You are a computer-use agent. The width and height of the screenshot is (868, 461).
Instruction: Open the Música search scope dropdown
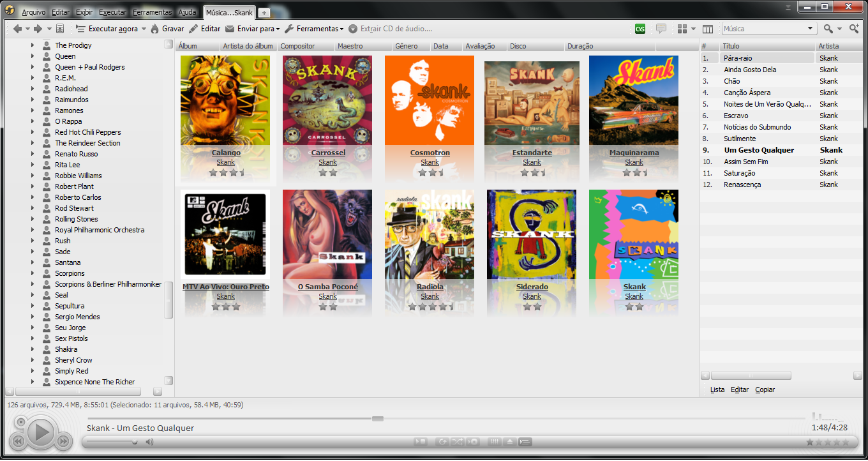pos(811,29)
